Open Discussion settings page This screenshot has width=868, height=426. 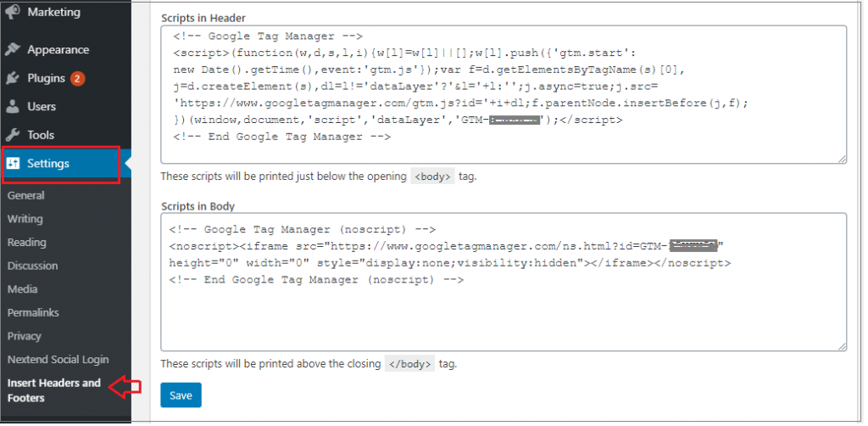click(x=33, y=266)
